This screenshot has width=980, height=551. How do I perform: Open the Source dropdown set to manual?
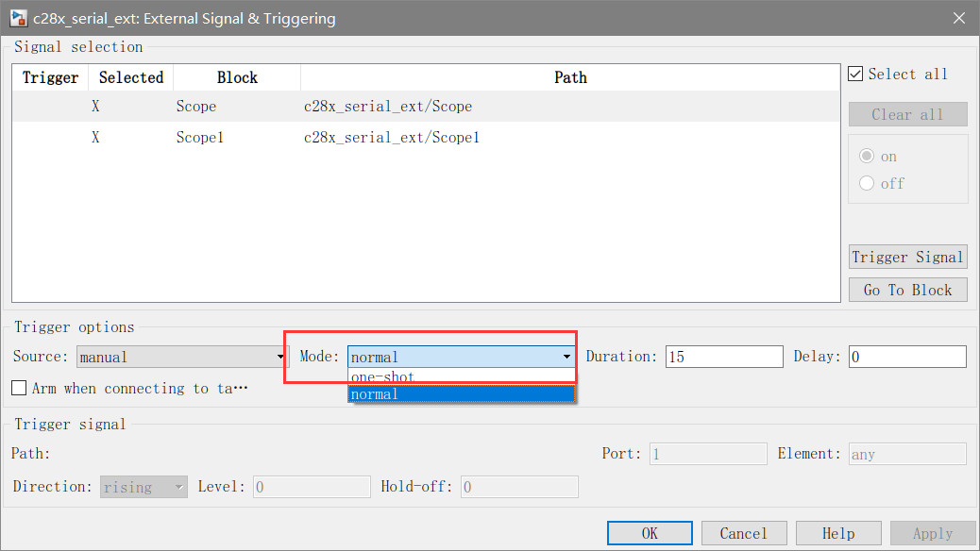tap(182, 357)
